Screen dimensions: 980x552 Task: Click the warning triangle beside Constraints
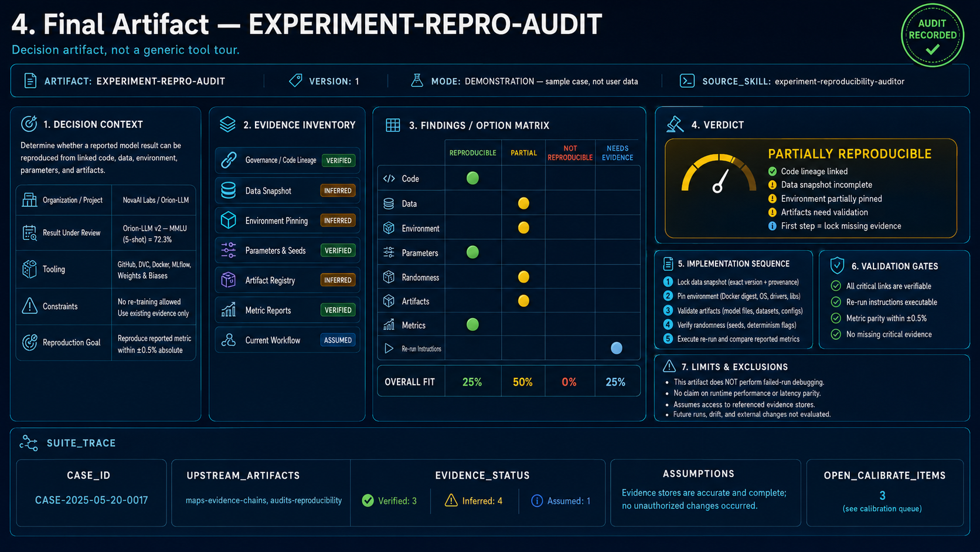[29, 306]
